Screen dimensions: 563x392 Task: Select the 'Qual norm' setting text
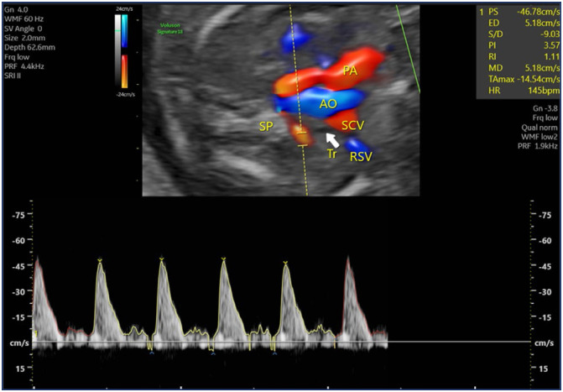tap(540, 128)
